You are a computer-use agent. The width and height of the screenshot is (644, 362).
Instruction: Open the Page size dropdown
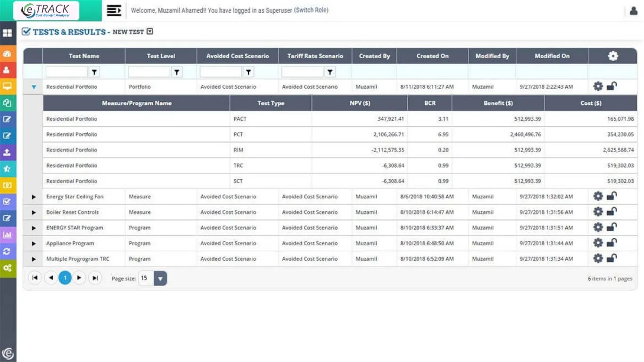(x=160, y=279)
